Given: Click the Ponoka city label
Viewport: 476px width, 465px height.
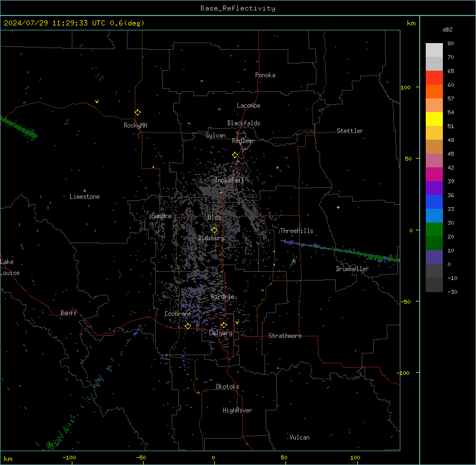Looking at the screenshot, I should click(265, 75).
